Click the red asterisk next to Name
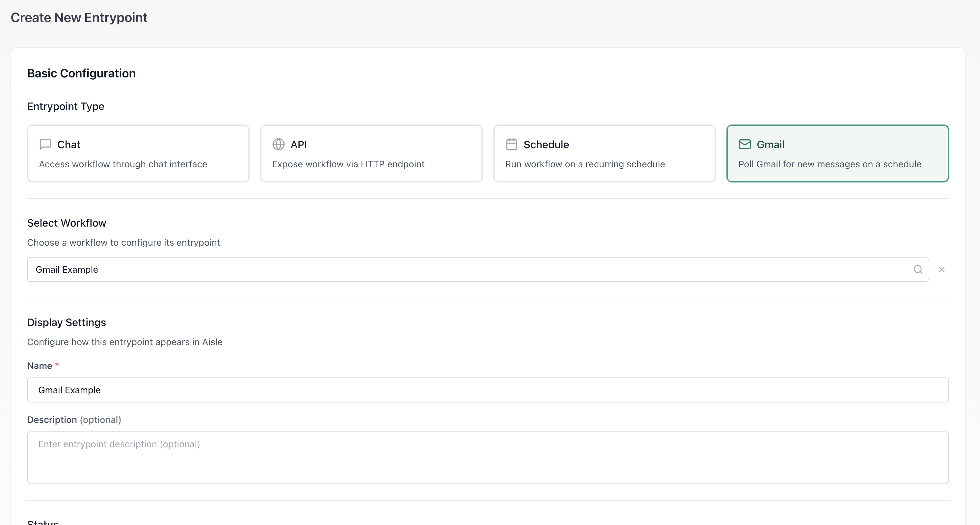The image size is (980, 525). 57,365
